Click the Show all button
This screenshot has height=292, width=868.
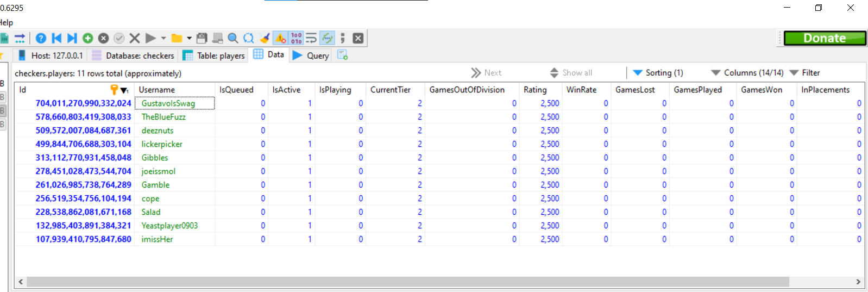[571, 73]
